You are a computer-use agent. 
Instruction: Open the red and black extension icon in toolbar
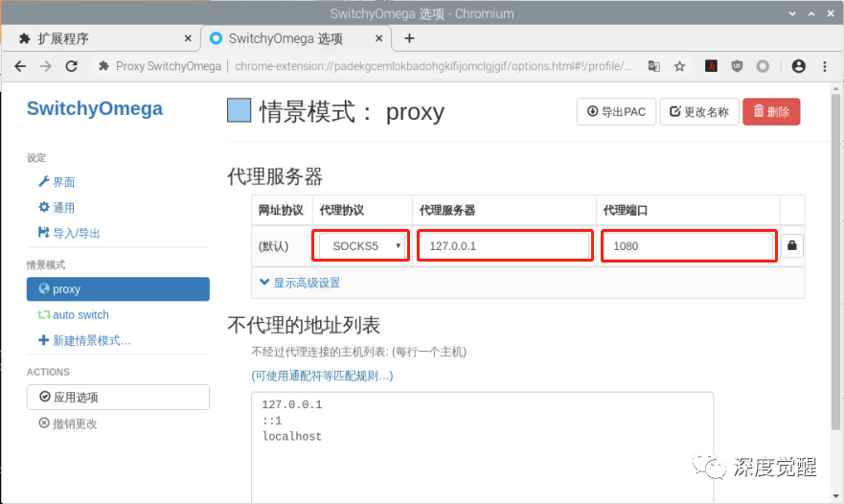(x=711, y=66)
